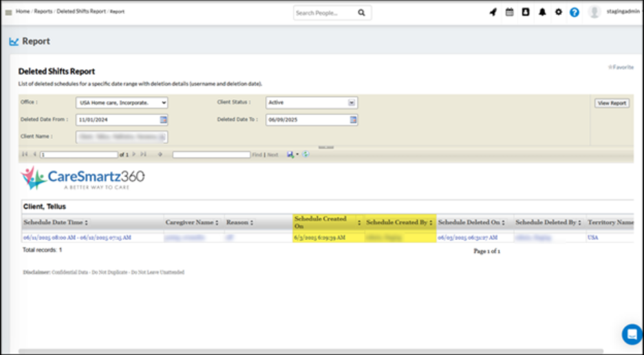644x355 pixels.
Task: Open the Office dropdown
Action: coord(122,103)
